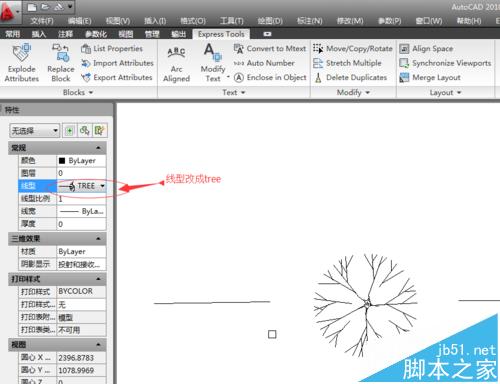
Task: Open the 窗口(W) menu
Action: coord(429,21)
